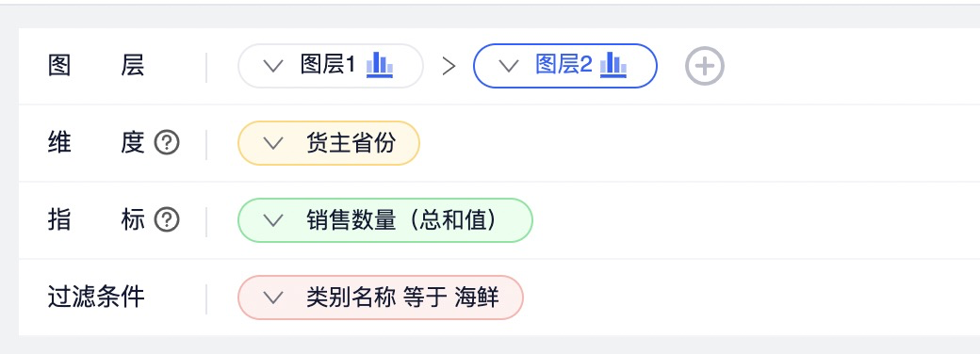Click the 类别名称 等于 海鲜 filter pill
The image size is (980, 354).
380,298
